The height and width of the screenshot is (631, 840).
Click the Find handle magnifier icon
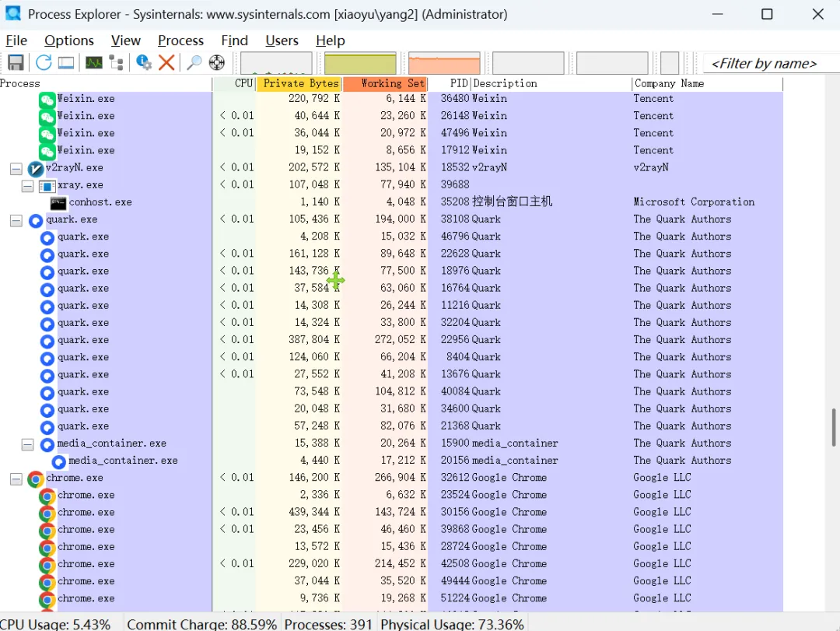coord(194,63)
